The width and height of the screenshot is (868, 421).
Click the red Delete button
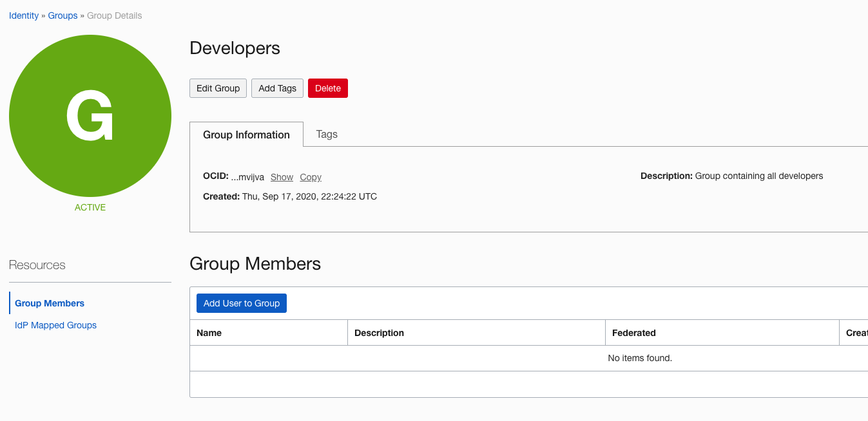tap(327, 88)
